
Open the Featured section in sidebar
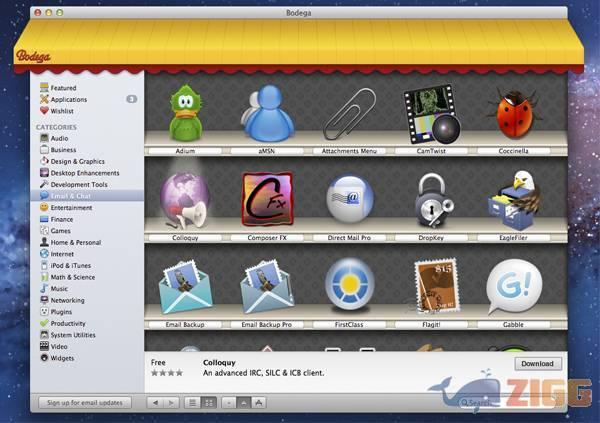[63, 88]
